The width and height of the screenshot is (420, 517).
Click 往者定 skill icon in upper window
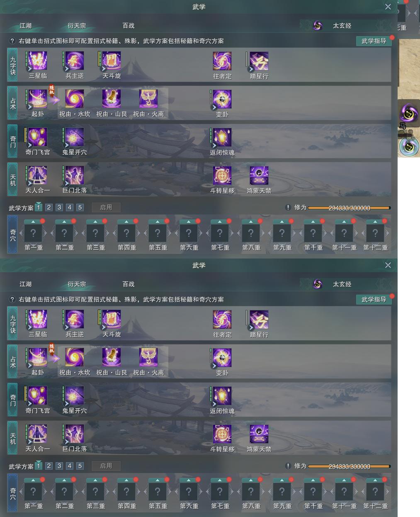click(222, 61)
